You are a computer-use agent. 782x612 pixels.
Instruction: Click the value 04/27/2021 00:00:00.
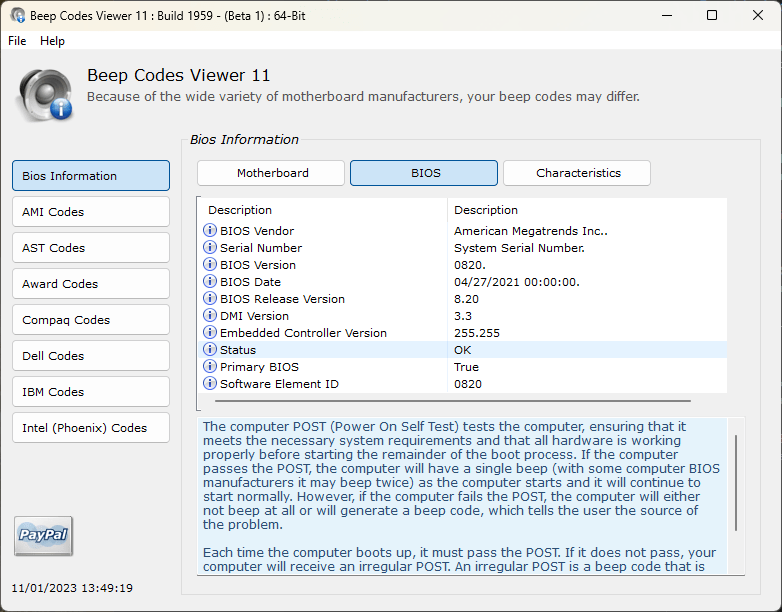click(x=517, y=282)
